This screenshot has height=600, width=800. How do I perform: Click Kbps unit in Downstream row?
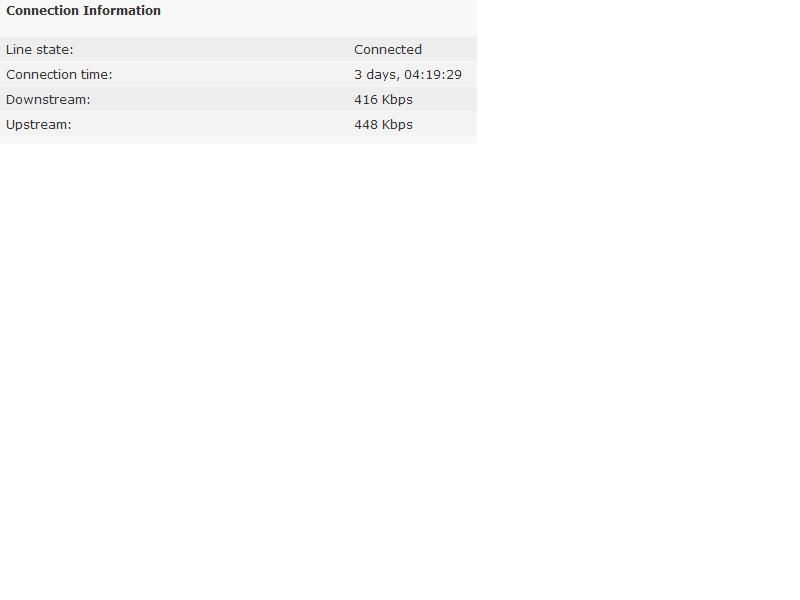click(x=398, y=99)
